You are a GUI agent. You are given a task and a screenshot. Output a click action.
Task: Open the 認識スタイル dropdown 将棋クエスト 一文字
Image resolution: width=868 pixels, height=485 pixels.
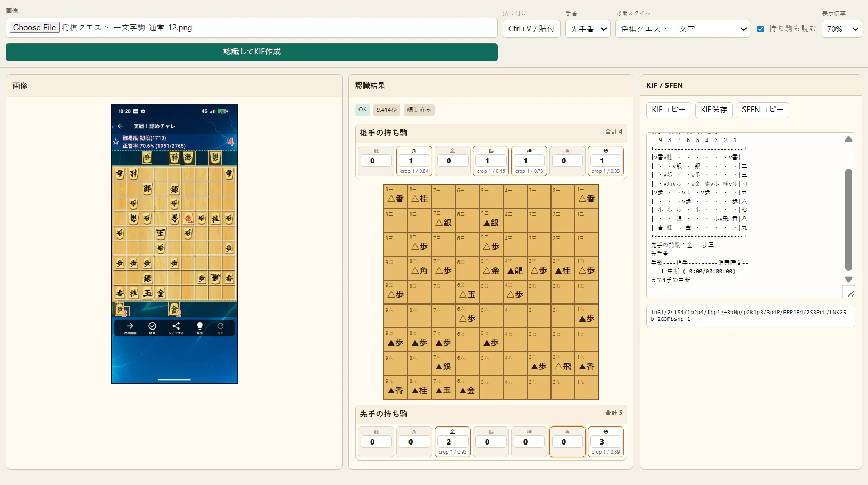tap(683, 29)
